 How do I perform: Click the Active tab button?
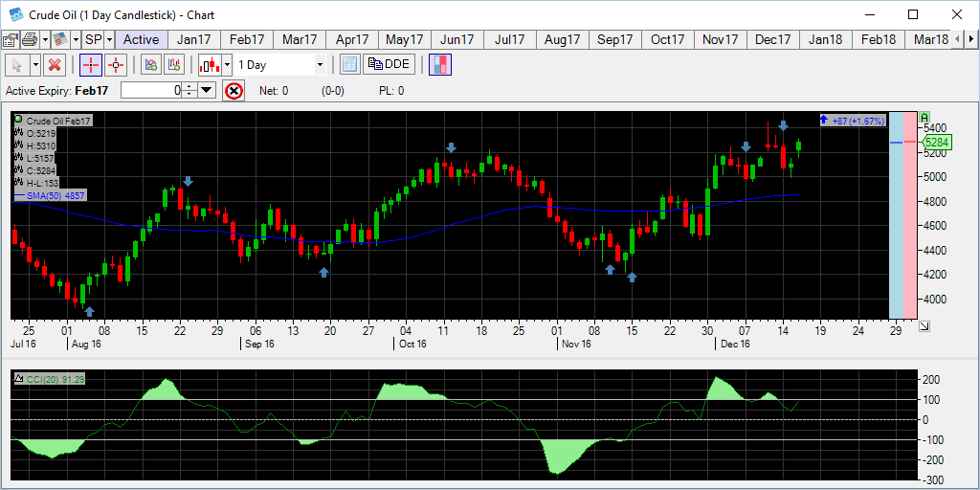(x=142, y=39)
